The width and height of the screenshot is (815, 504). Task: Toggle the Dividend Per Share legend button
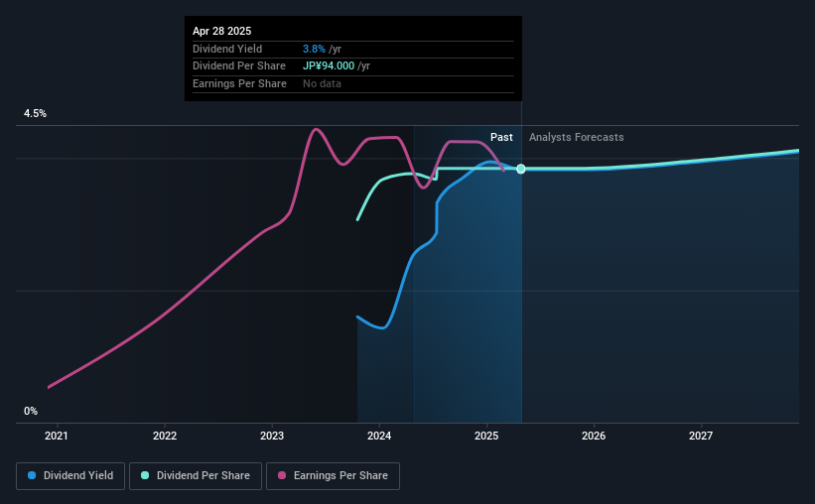point(196,476)
